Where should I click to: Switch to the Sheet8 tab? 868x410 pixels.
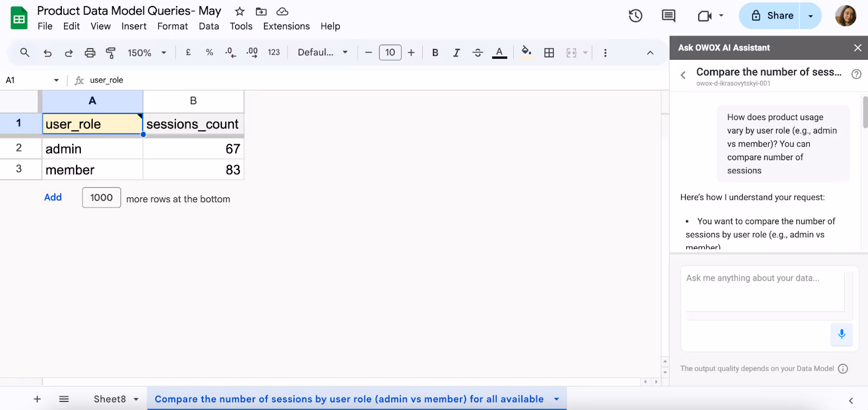point(110,399)
